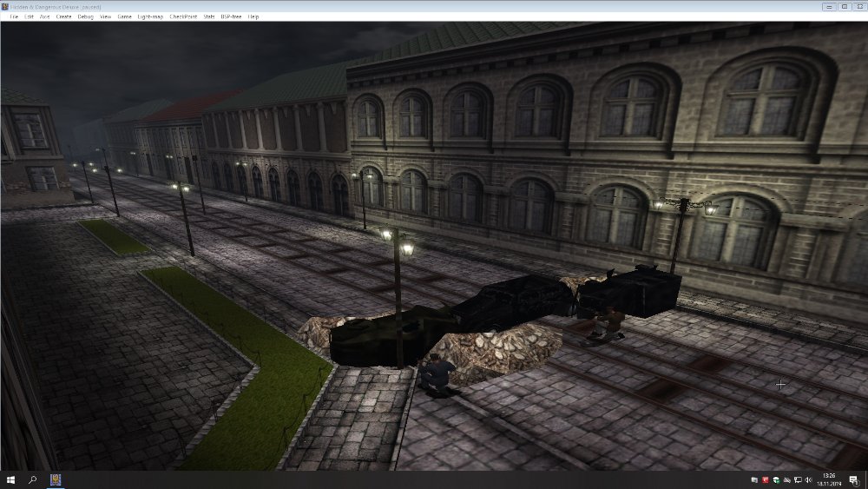868x489 pixels.
Task: Open the Game menu
Action: [124, 17]
